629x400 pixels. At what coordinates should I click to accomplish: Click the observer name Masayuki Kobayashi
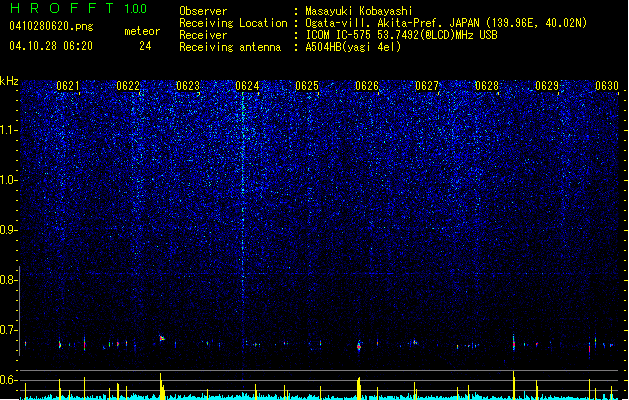tap(359, 11)
